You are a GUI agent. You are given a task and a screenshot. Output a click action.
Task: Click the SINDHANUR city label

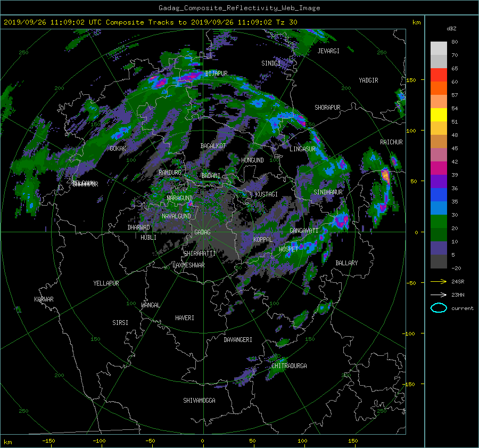pos(328,192)
